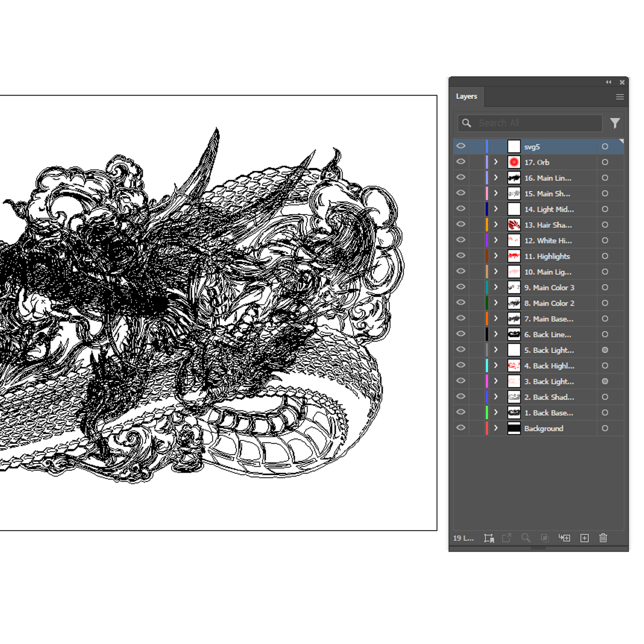
Task: Expand the Background layer contents
Action: click(x=496, y=428)
